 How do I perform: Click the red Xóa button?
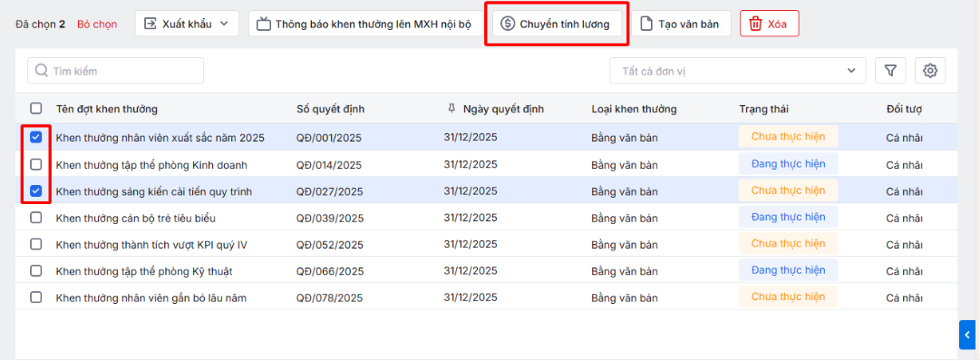point(770,24)
